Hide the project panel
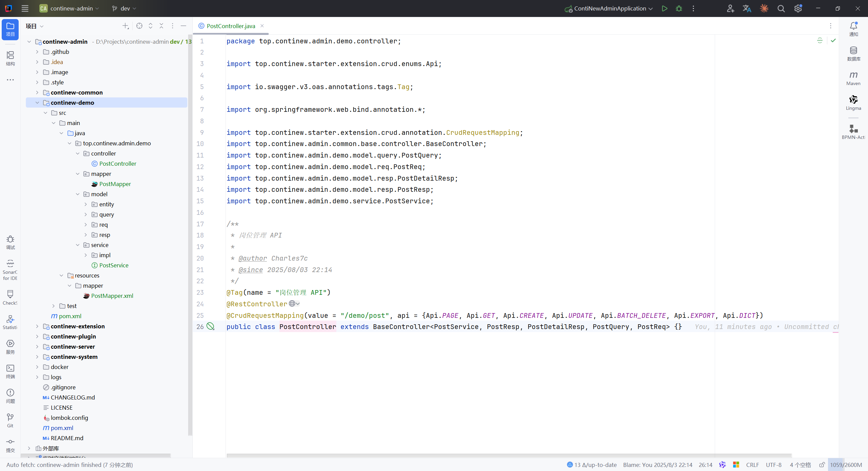868x471 pixels. (183, 26)
